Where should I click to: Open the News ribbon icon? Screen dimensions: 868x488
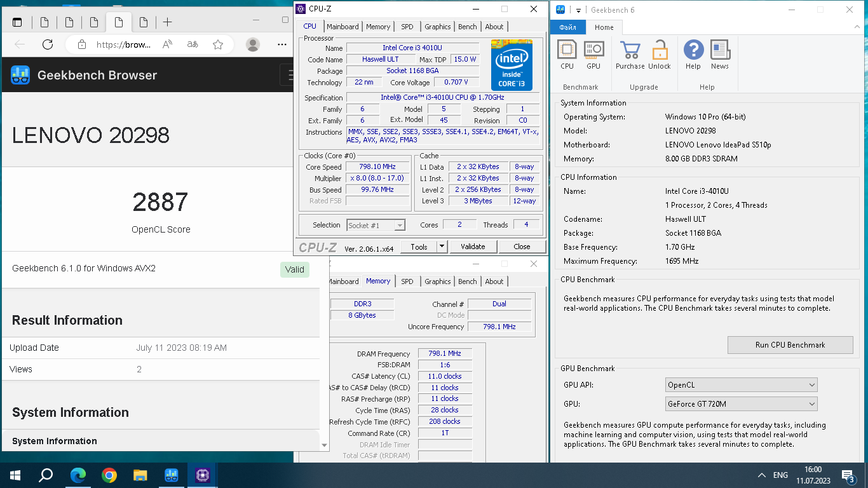[720, 55]
